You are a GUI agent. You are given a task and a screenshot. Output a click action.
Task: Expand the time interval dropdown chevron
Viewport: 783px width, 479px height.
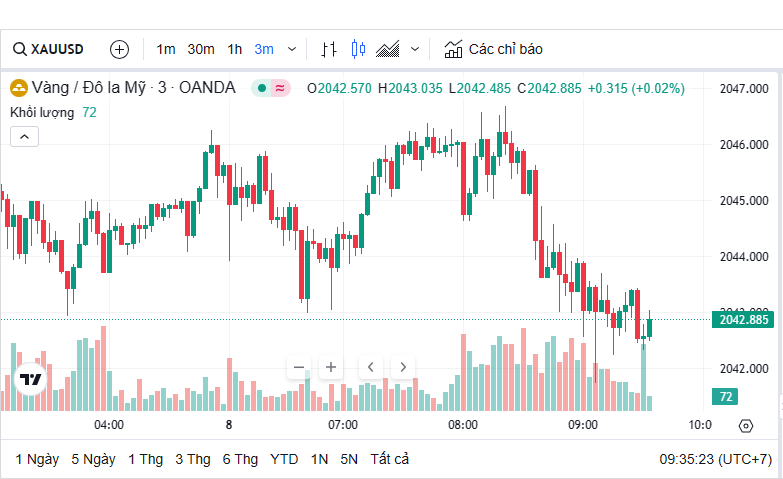(x=292, y=49)
